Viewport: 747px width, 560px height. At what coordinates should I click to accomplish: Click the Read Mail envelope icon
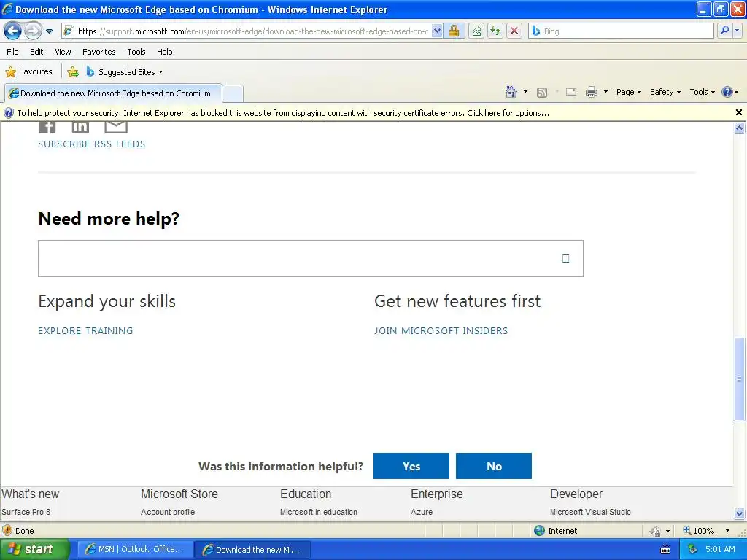pos(571,93)
